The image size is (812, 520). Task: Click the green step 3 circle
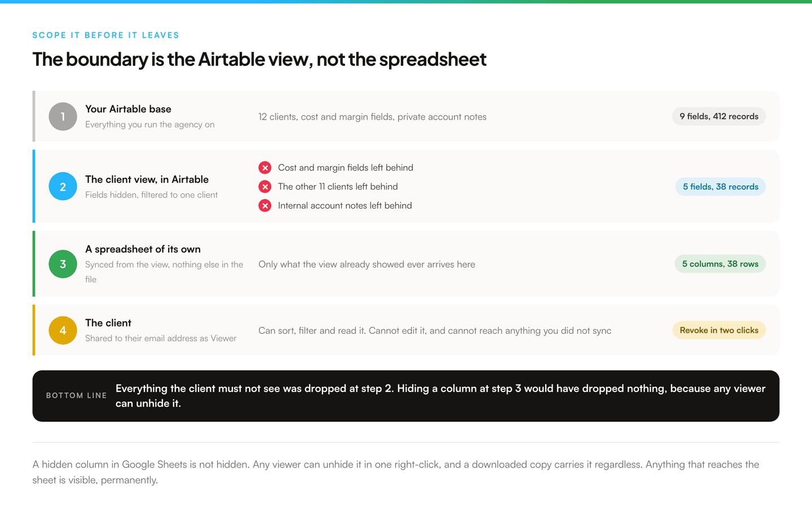point(63,264)
